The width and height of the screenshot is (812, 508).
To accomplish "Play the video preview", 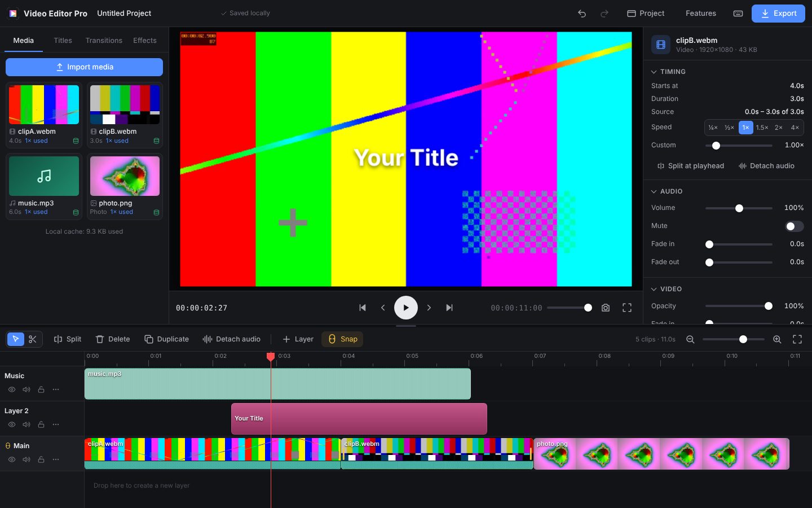I will (406, 308).
